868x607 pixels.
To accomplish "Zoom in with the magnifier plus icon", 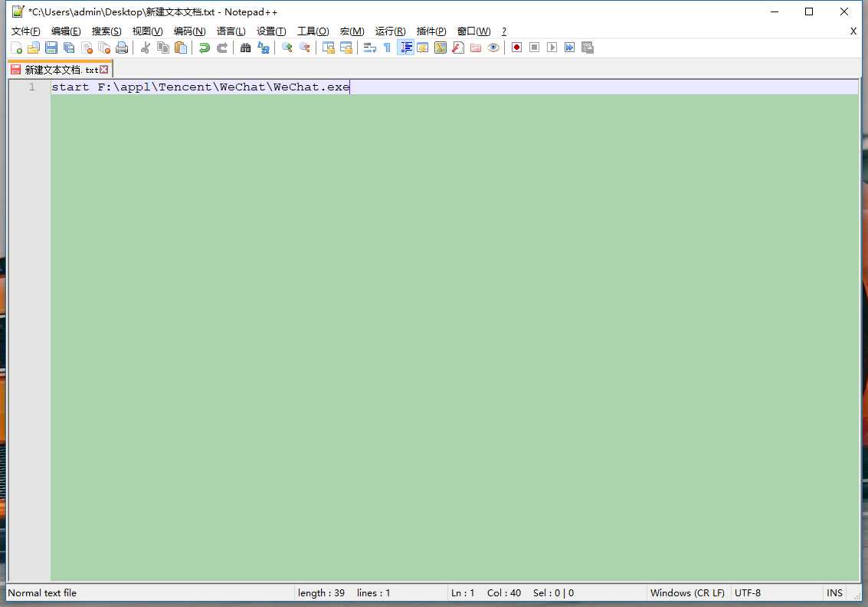I will click(x=287, y=48).
